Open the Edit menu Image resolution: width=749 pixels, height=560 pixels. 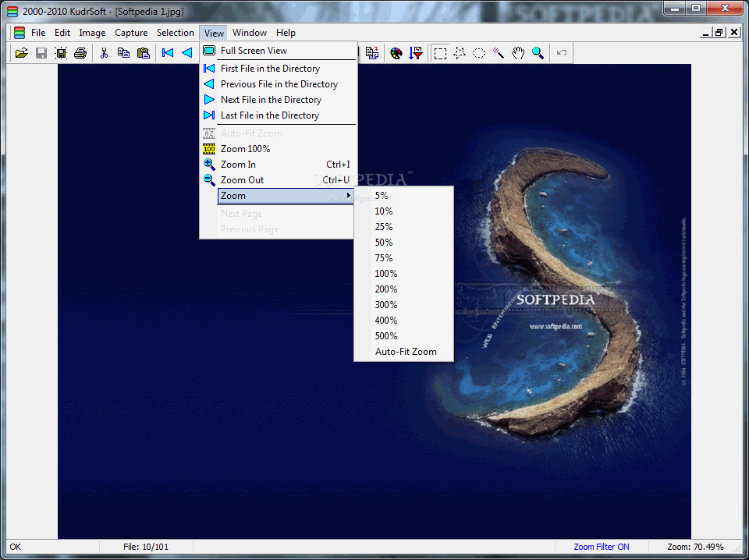[62, 33]
